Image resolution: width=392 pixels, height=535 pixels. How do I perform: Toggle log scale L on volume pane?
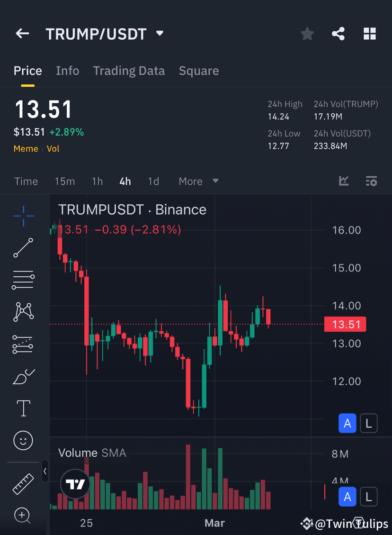(368, 497)
